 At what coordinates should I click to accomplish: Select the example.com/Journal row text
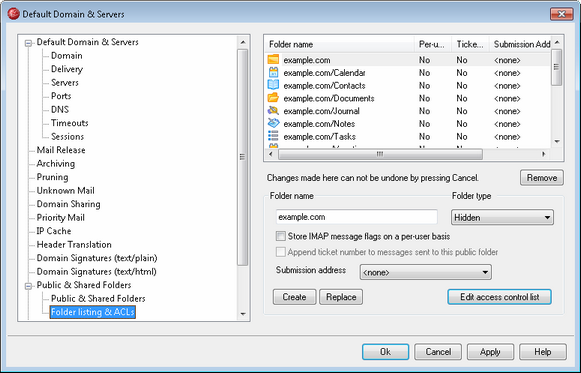[x=321, y=111]
